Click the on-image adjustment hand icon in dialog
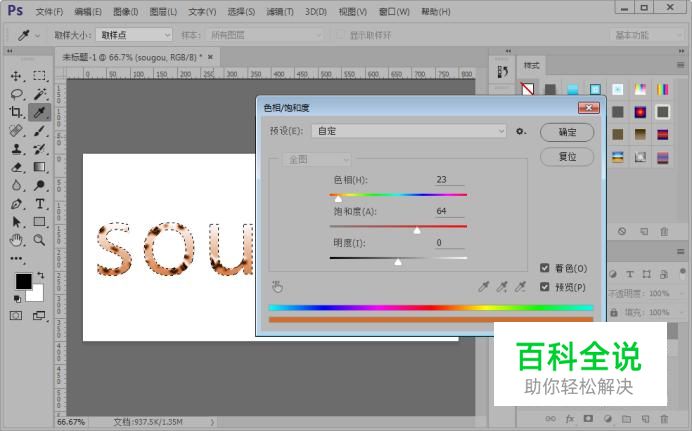The height and width of the screenshot is (431, 692). (x=277, y=287)
